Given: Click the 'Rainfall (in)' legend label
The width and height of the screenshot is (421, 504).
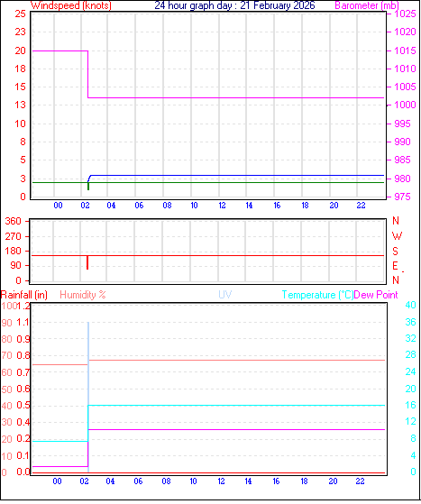Looking at the screenshot, I should (x=24, y=295).
